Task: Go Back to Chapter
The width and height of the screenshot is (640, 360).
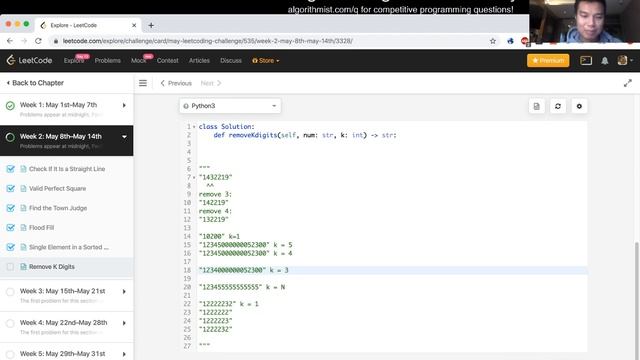Action: coord(36,83)
